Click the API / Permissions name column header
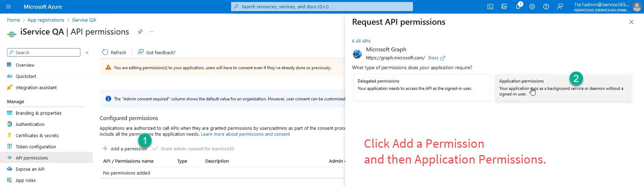This screenshot has width=644, height=186. [128, 161]
